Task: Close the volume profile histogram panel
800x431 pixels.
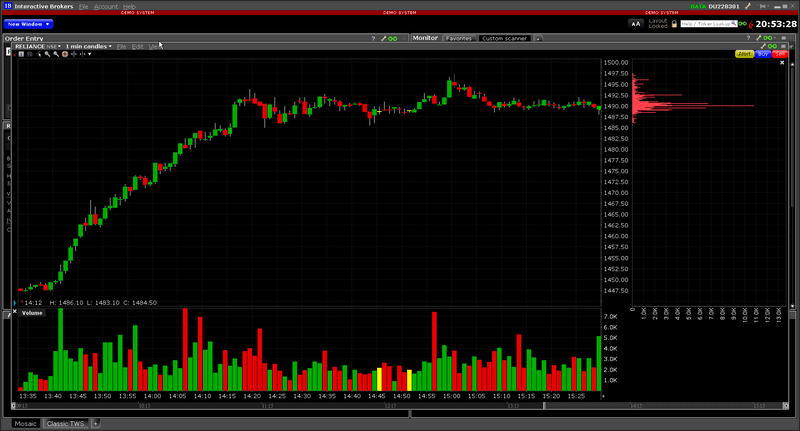Action: pyautogui.click(x=782, y=63)
